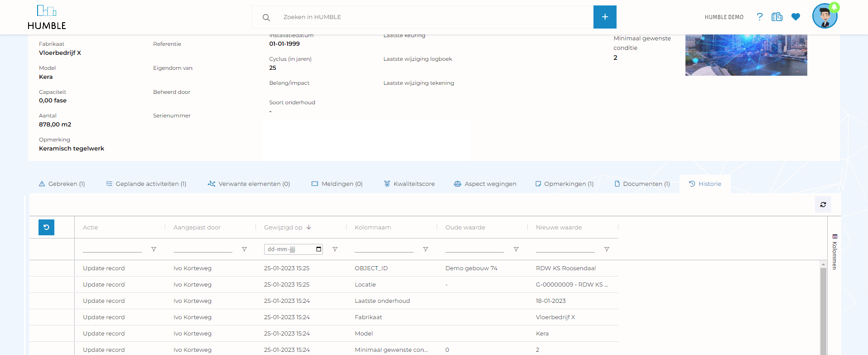Click the RDW KS Roosendaal new value
Screen dimensions: 868x355
point(566,268)
